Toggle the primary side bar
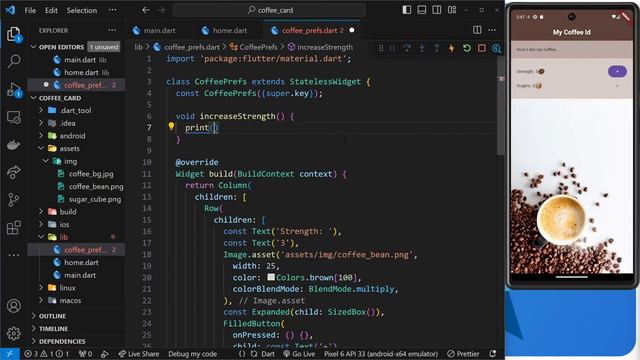 pos(407,10)
